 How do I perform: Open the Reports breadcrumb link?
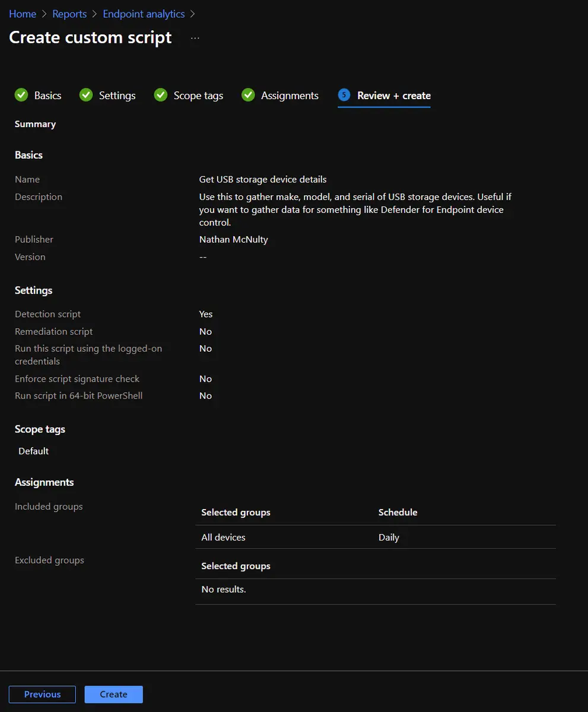(69, 14)
